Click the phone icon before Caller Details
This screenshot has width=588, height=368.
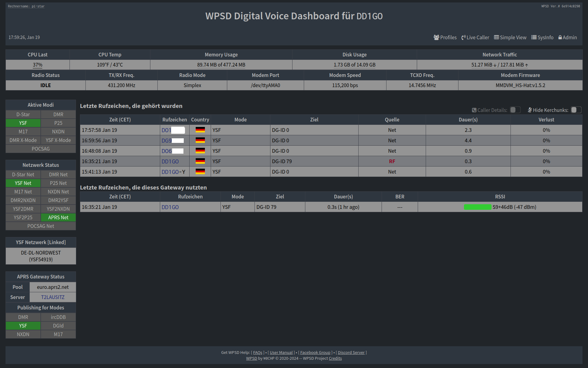(474, 110)
